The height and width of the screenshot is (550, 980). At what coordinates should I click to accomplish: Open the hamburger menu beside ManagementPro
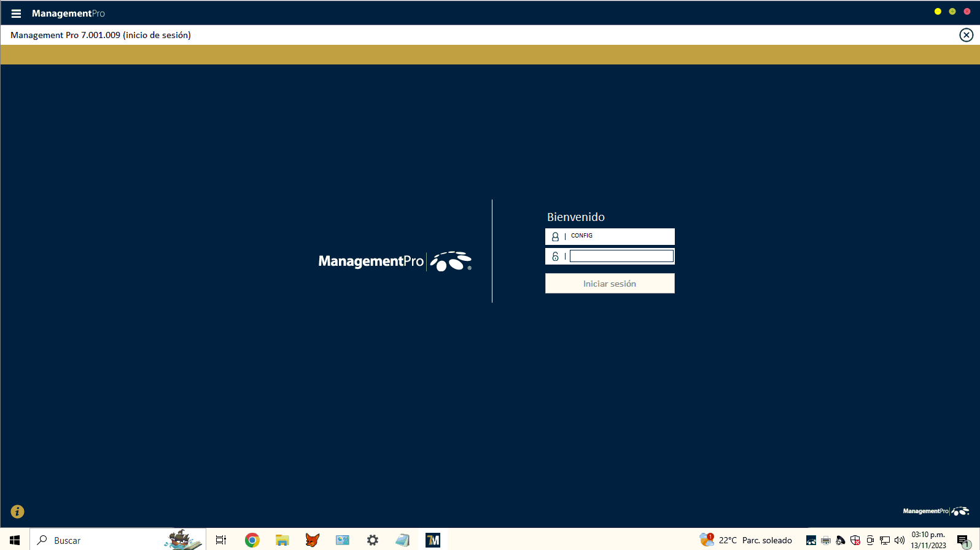[x=16, y=14]
